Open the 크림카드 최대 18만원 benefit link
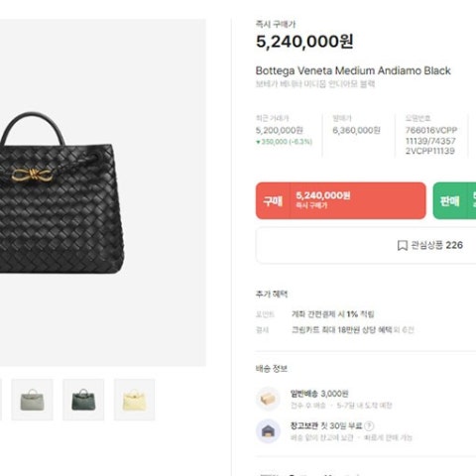This screenshot has width=476, height=476. 341,330
